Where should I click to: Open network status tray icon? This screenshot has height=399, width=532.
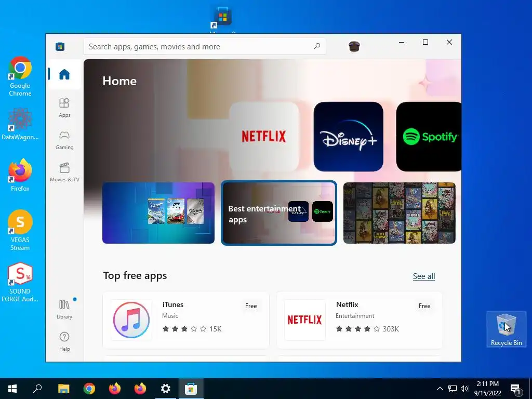[x=453, y=389]
